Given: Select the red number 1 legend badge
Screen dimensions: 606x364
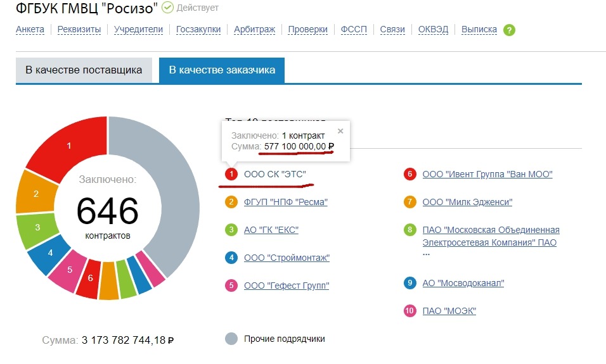Looking at the screenshot, I should 231,174.
